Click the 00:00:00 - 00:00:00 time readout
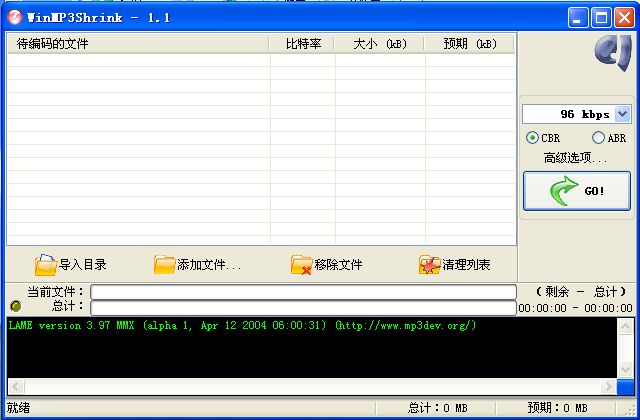This screenshot has width=640, height=420. (576, 308)
